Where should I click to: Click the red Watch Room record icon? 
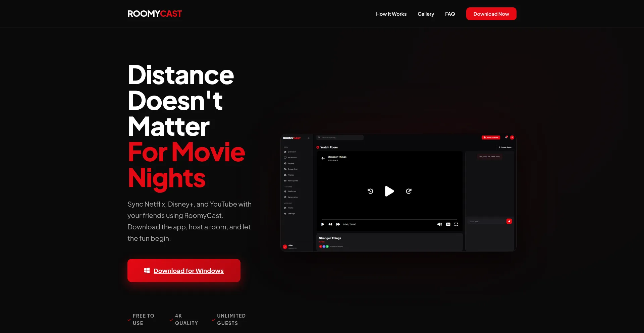[x=318, y=147]
